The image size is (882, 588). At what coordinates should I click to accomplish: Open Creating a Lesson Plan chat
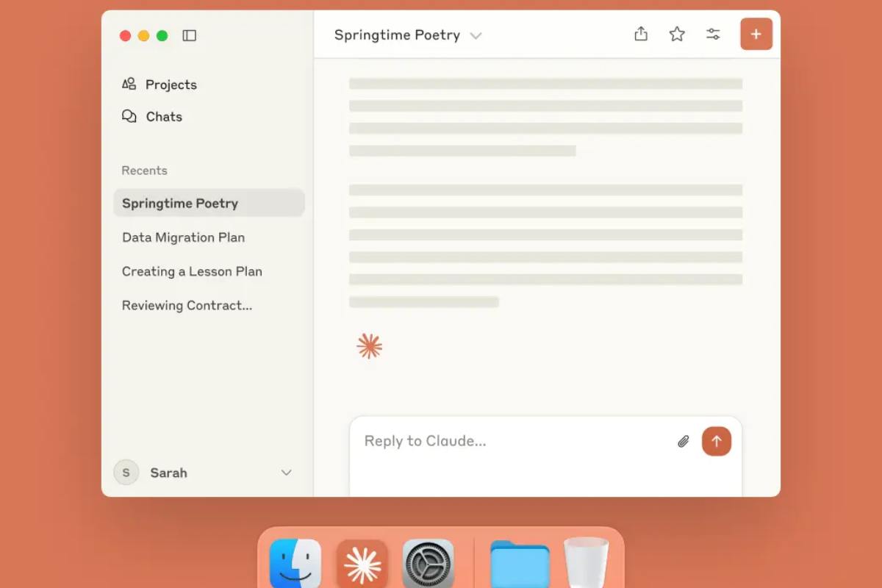(x=192, y=271)
